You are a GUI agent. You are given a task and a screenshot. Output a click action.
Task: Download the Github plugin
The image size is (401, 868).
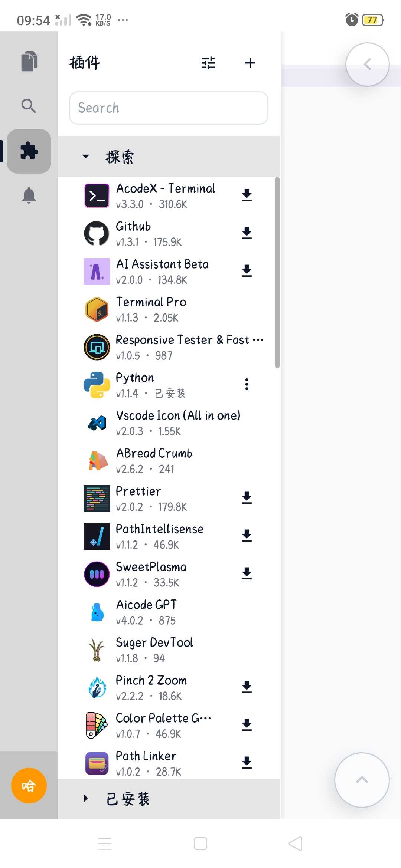pos(247,233)
